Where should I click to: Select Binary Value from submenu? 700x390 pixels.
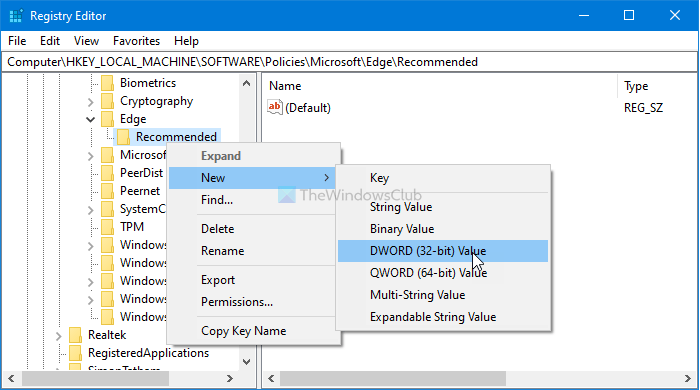pyautogui.click(x=443, y=229)
